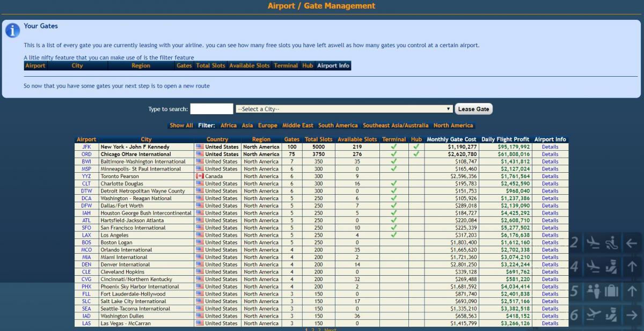Click the city name Fort Lauderdale-Hollywood

pos(132,294)
